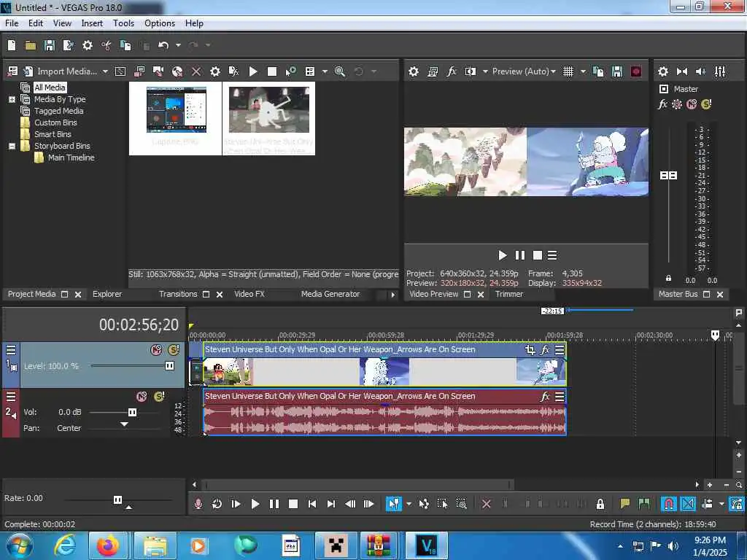Click the Master FX icon
This screenshot has width=747, height=560.
662,104
